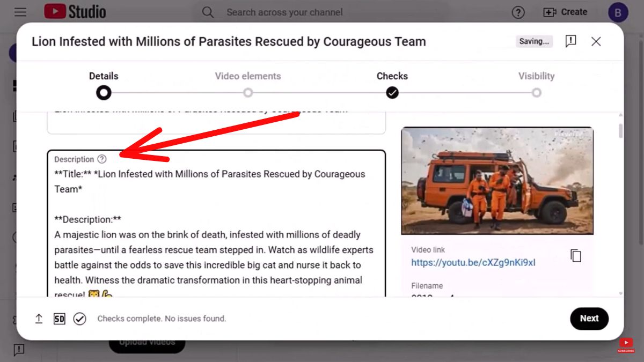This screenshot has width=644, height=362.
Task: Open the account avatar B
Action: click(618, 12)
